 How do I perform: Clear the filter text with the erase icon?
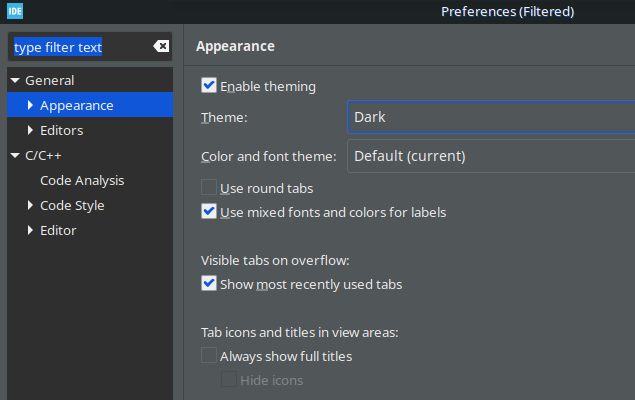161,47
